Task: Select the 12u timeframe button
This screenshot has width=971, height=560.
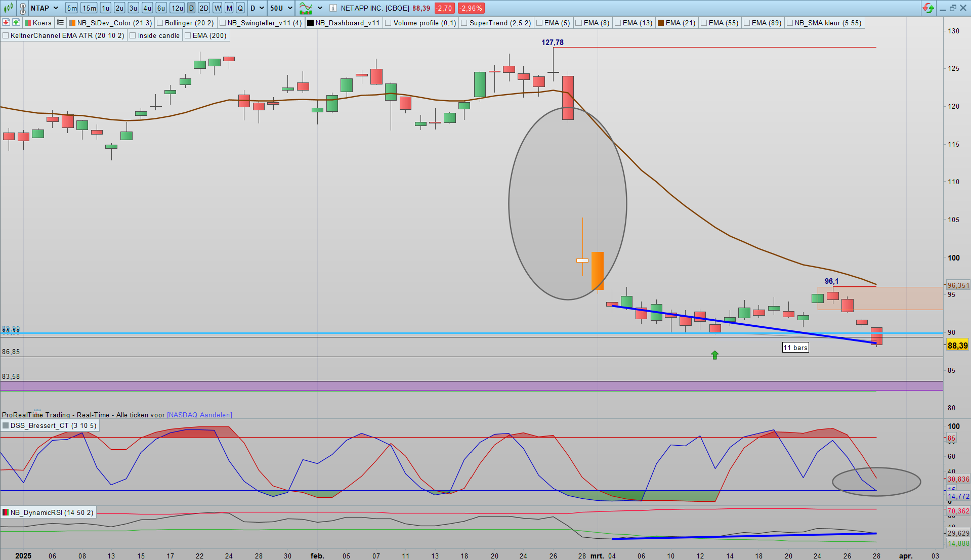Action: tap(177, 8)
